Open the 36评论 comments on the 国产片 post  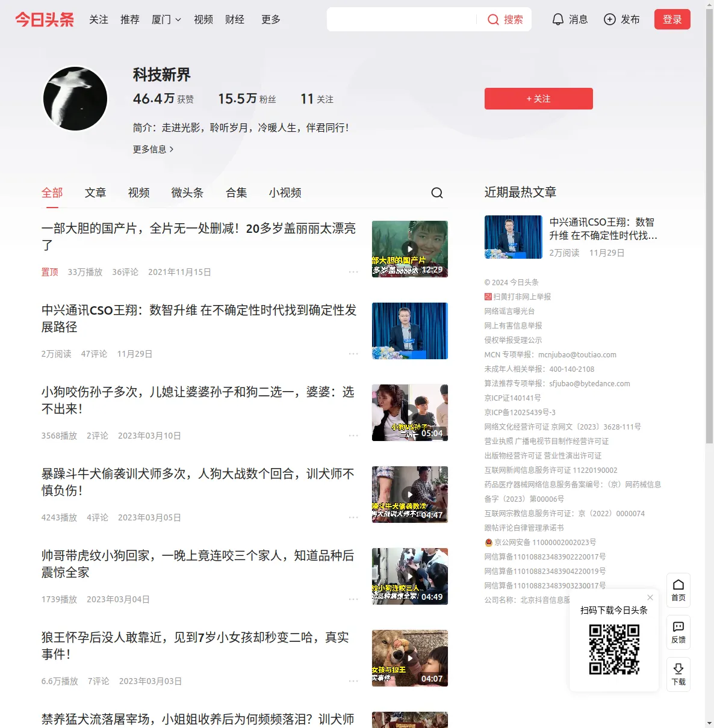tap(125, 272)
